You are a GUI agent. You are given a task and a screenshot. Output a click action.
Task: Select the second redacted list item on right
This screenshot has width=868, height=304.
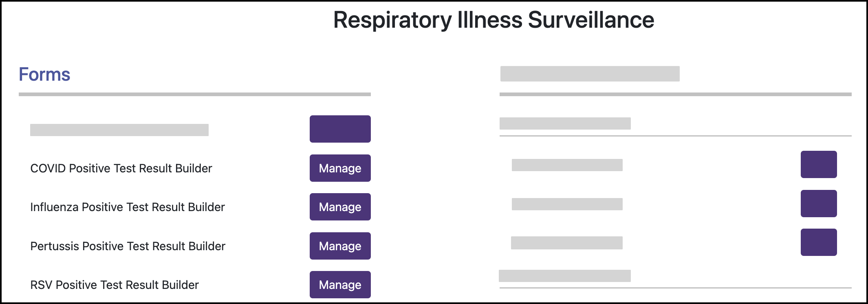pos(567,204)
